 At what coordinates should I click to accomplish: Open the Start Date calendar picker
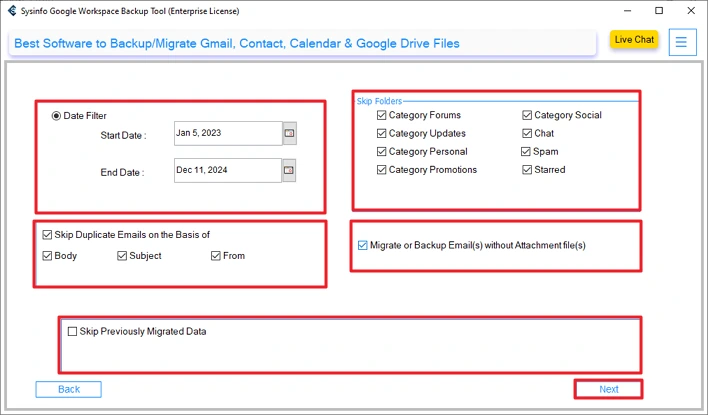coord(289,133)
